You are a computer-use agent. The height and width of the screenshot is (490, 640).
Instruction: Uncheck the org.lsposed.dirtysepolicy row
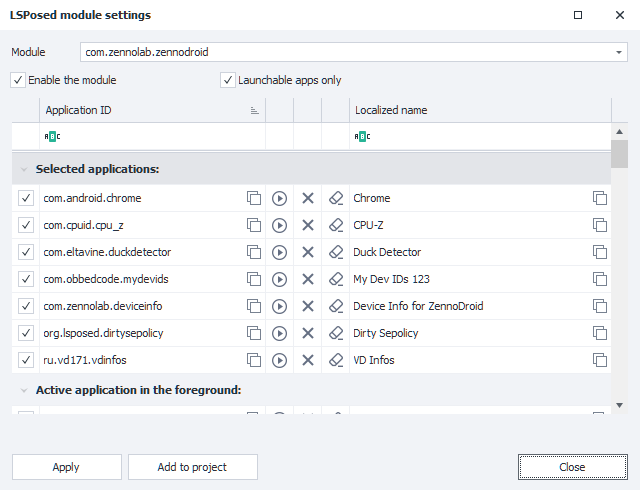coord(26,333)
